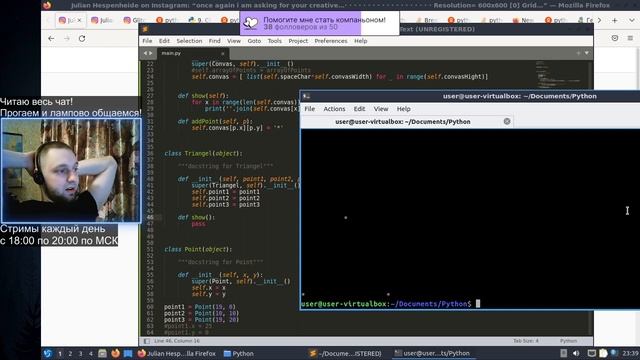The width and height of the screenshot is (640, 360).
Task: Open a new Firefox tab
Action: (615, 20)
